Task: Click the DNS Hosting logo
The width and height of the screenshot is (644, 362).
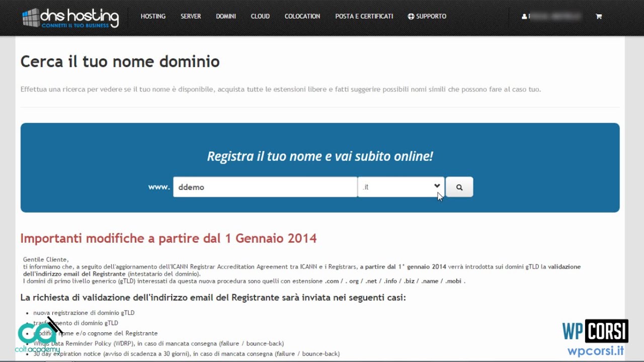Action: pos(70,18)
